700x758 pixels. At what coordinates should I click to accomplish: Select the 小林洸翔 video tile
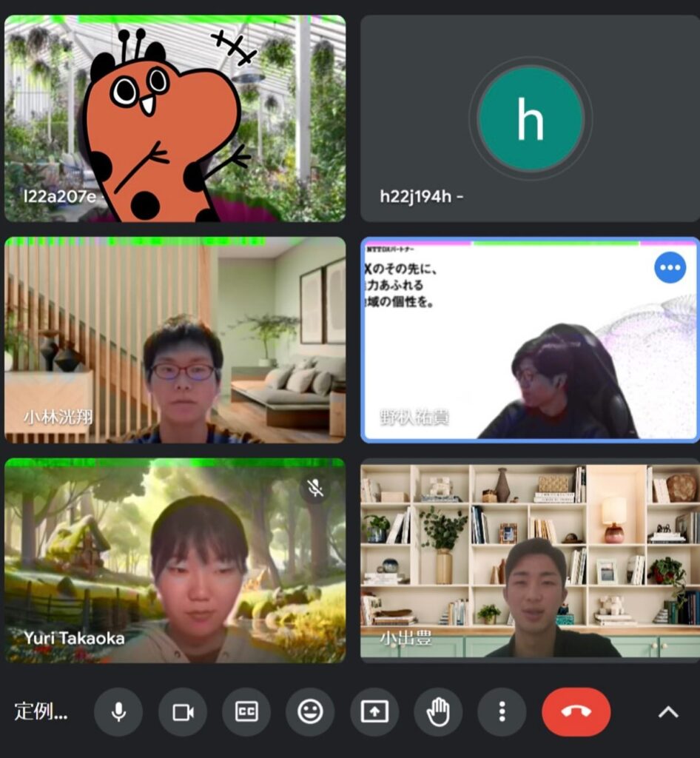175,340
